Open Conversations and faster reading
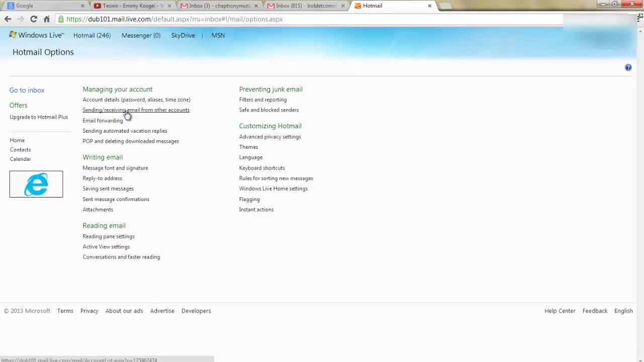Screen dimensions: 644x362 click(121, 257)
